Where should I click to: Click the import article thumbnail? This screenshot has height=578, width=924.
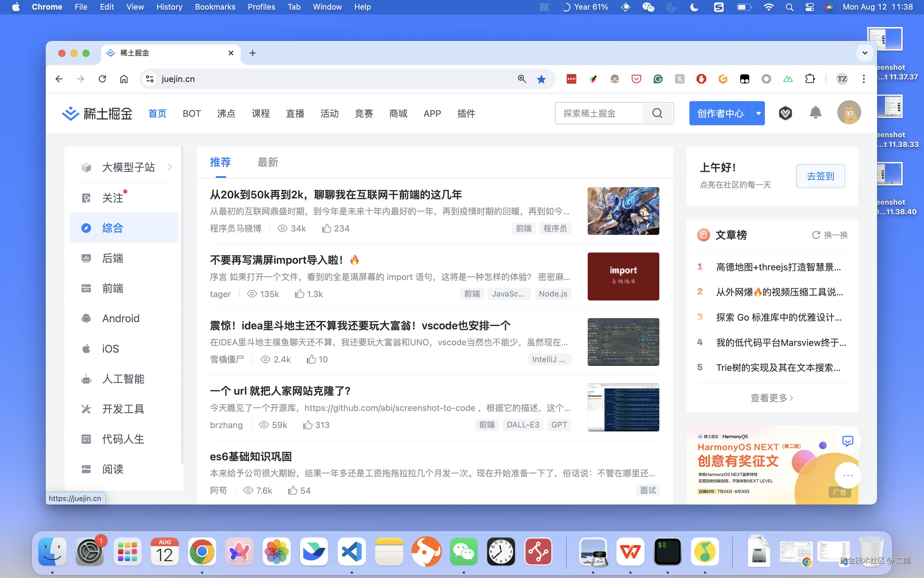(623, 276)
